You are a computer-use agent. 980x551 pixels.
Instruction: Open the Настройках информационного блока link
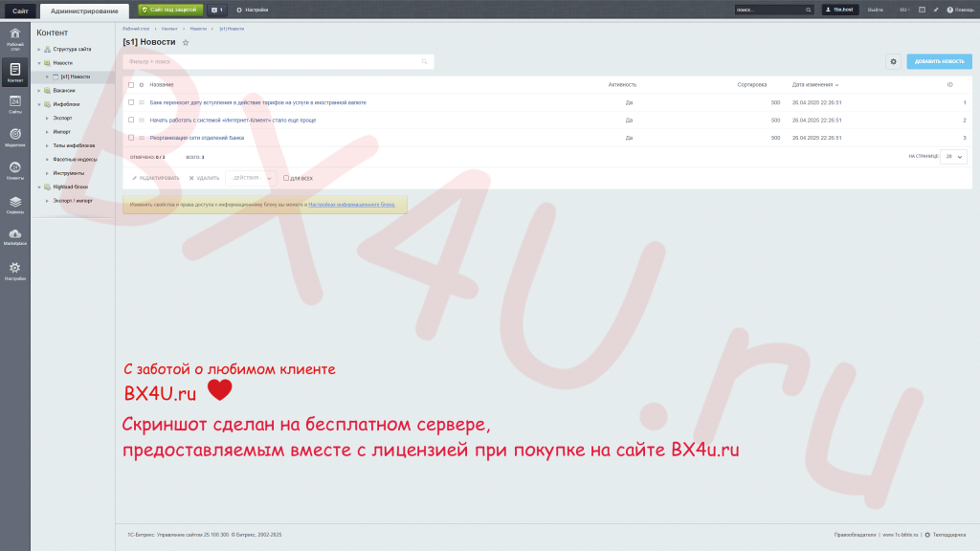352,205
